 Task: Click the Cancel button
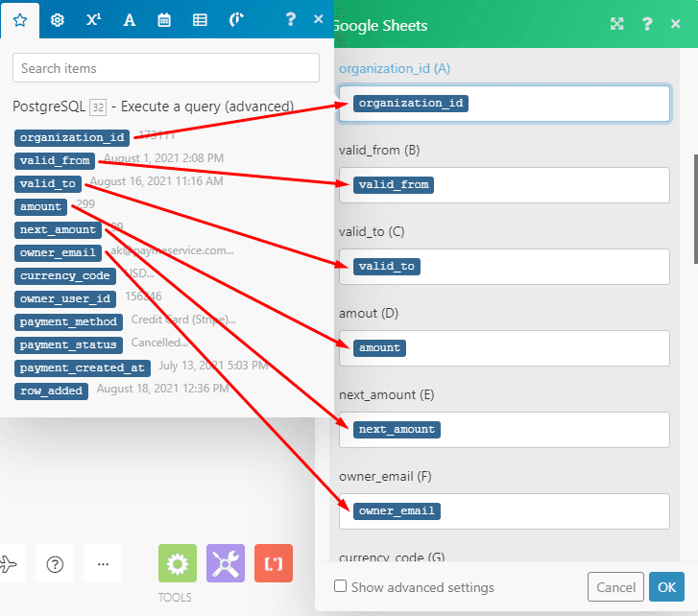click(x=615, y=586)
